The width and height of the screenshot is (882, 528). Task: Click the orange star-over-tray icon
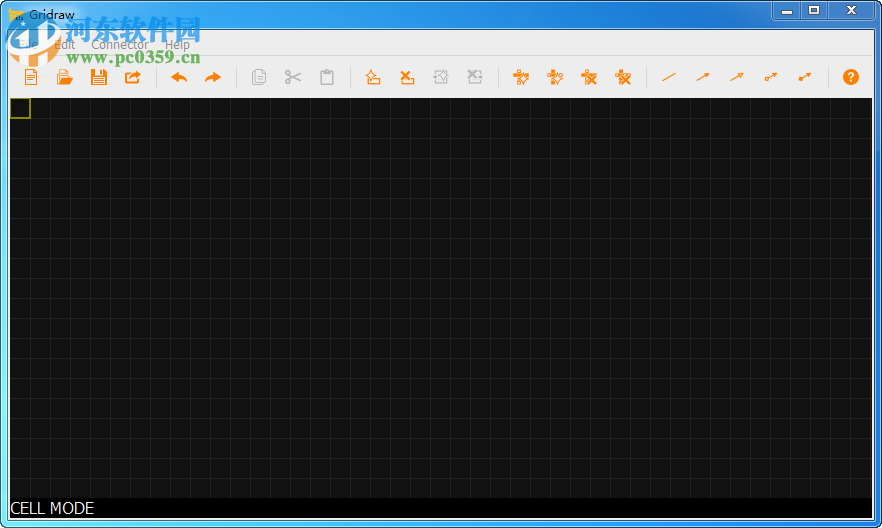pyautogui.click(x=373, y=77)
